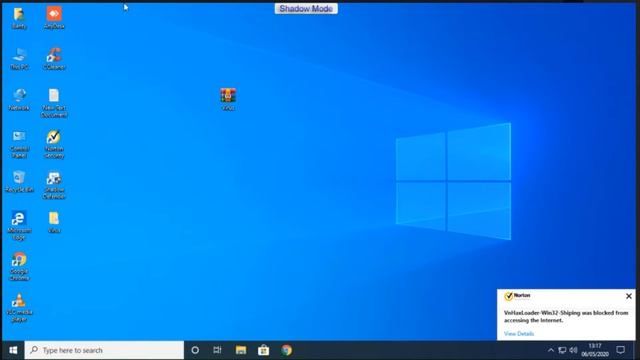Screen dimensions: 640x360
Task: Open the volume tray icon
Action: click(x=573, y=350)
